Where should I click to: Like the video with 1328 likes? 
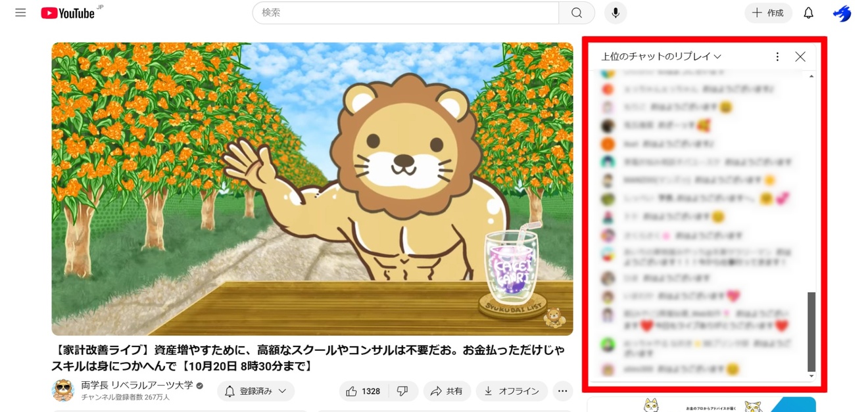click(364, 391)
